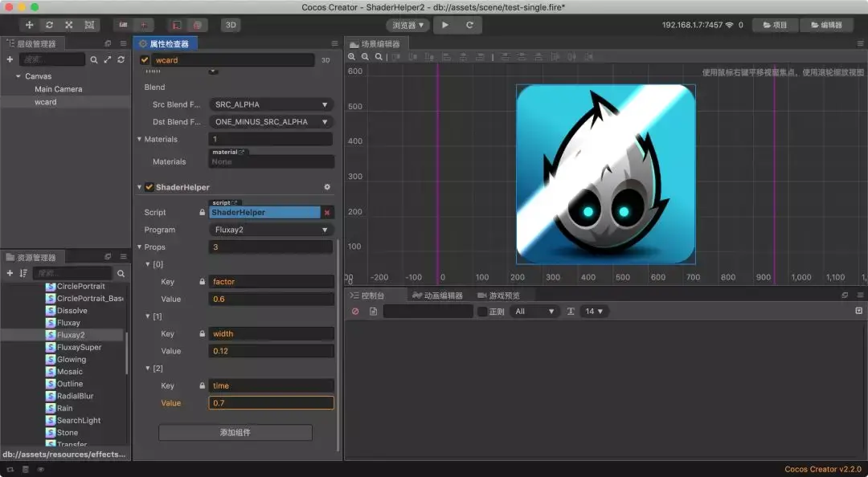The image size is (868, 477).
Task: Open the Src Blend Factor dropdown
Action: (x=271, y=104)
